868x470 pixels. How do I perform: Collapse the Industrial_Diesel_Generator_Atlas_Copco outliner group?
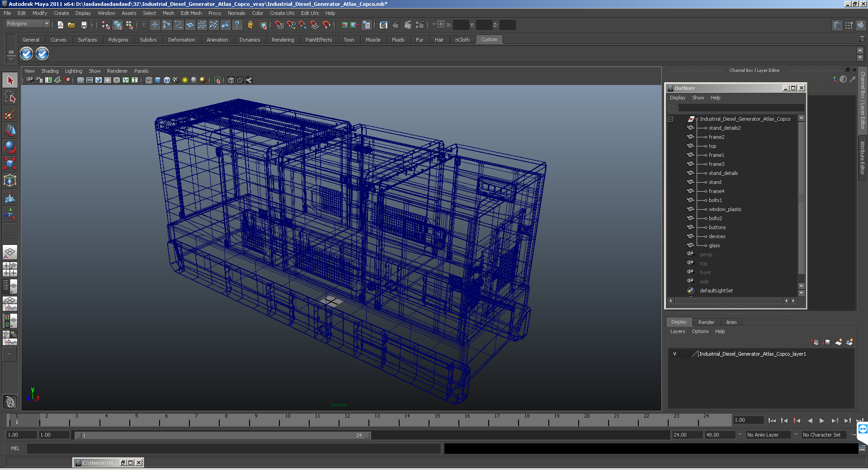click(671, 119)
